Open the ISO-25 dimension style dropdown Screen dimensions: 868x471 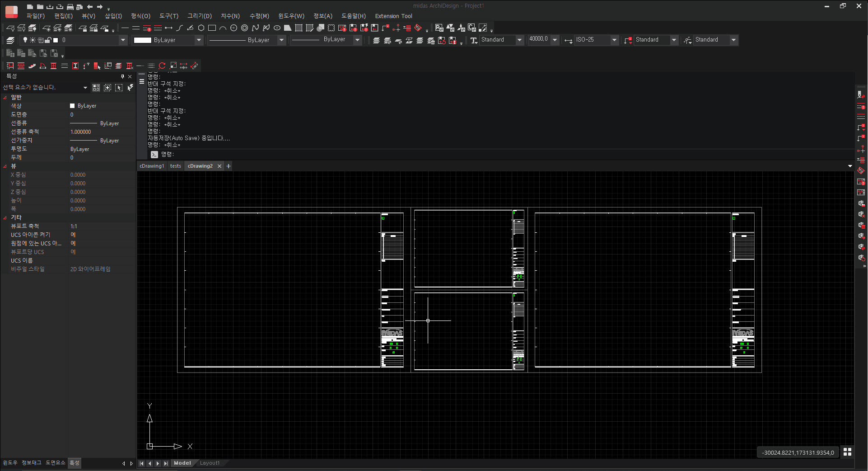(614, 40)
